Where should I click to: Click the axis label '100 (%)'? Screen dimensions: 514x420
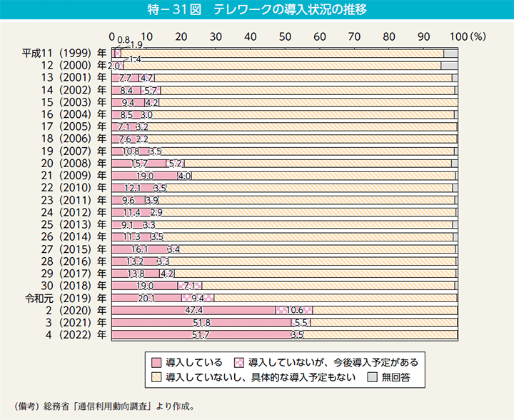pyautogui.click(x=468, y=36)
